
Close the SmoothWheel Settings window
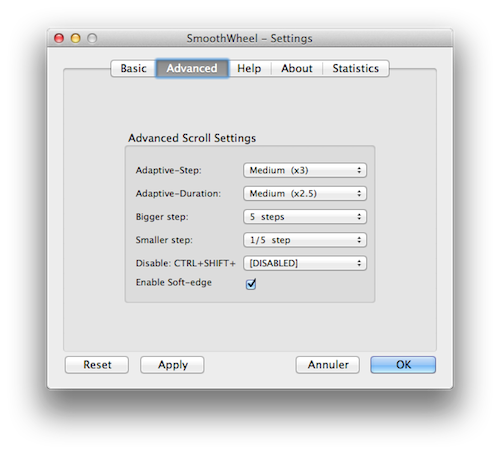click(59, 38)
